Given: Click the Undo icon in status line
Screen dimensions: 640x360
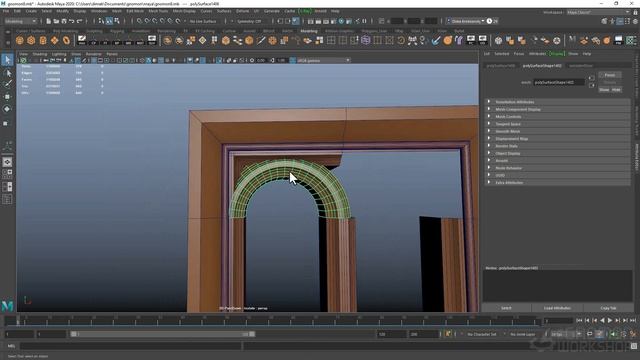Looking at the screenshot, I should [x=71, y=21].
